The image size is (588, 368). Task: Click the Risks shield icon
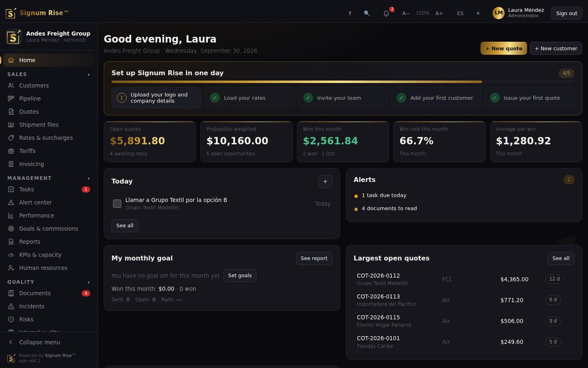point(11,319)
